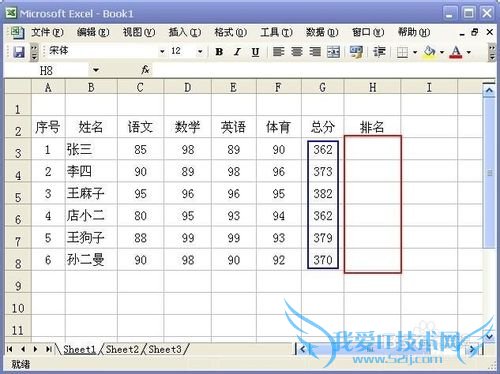Select the 语文 header cell
Viewport: 500px width, 374px height.
(140, 127)
